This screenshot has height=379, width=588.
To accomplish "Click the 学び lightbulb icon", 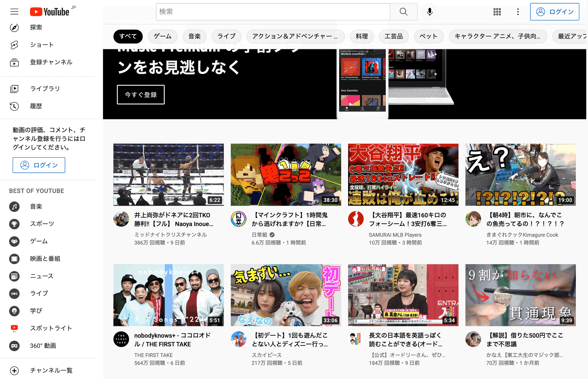I will [14, 311].
